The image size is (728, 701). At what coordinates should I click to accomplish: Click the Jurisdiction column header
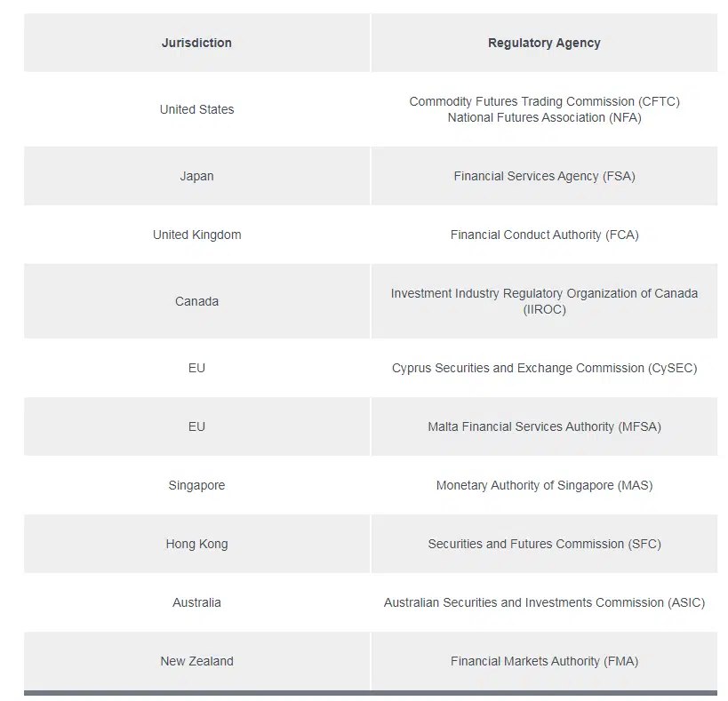point(196,43)
